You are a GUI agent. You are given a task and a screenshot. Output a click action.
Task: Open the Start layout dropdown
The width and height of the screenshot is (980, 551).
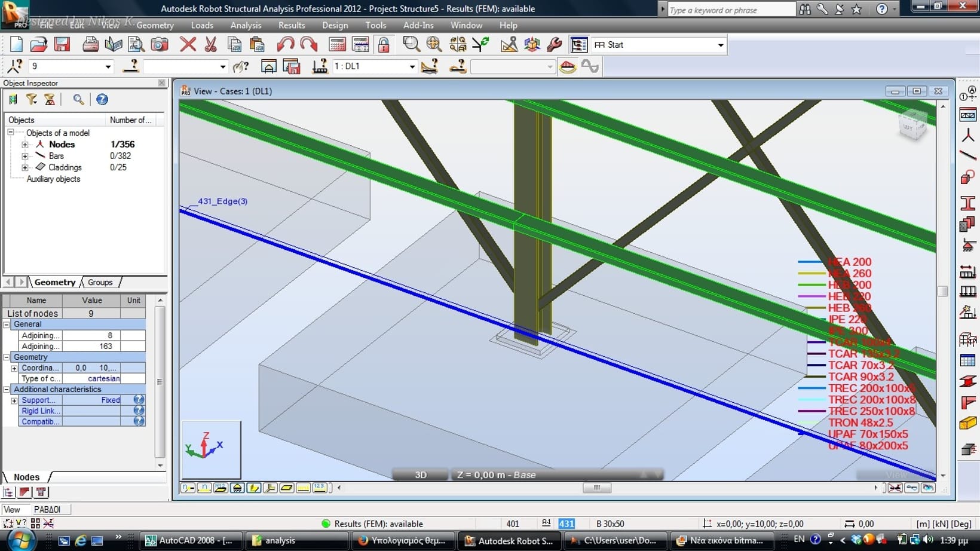[720, 45]
